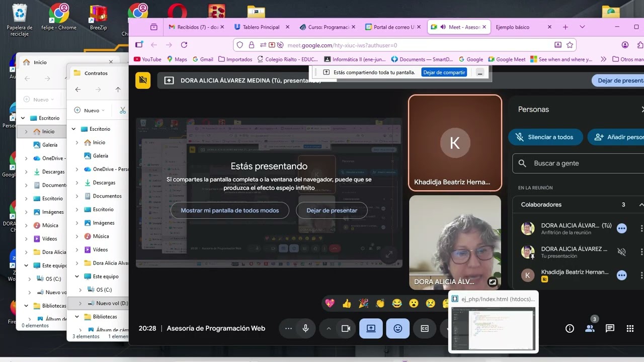Open a new browser tab
The image size is (644, 362).
point(566,27)
